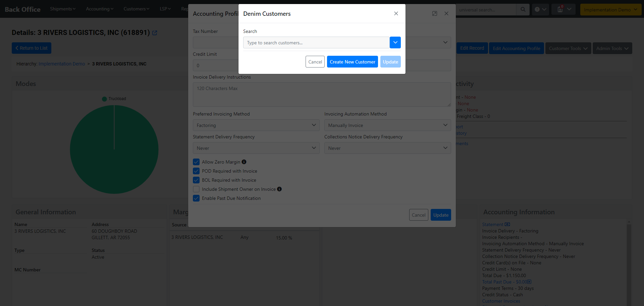Click Return to List button
Screen dimensions: 644x306
(32, 48)
